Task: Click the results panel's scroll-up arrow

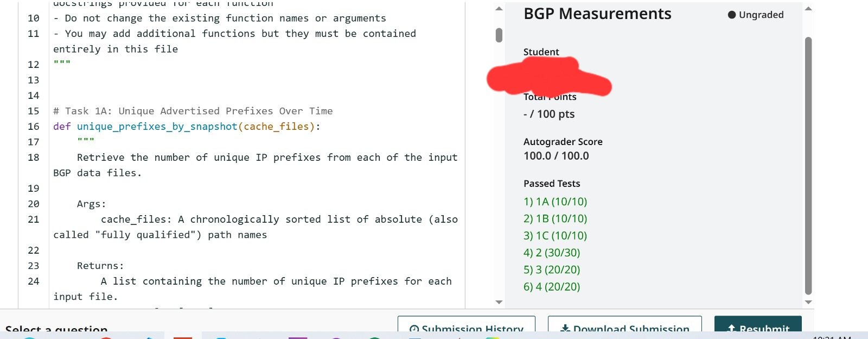Action: click(x=808, y=9)
